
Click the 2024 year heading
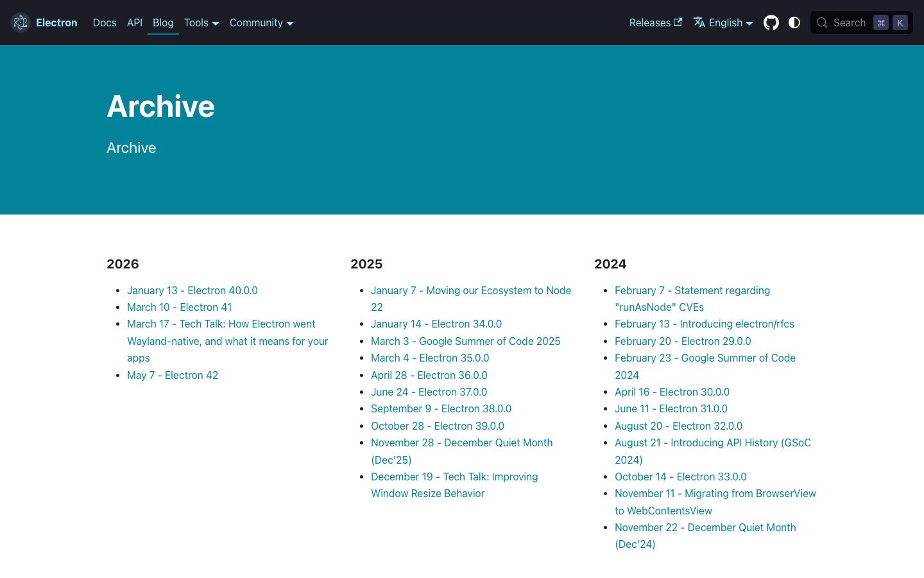pos(610,264)
